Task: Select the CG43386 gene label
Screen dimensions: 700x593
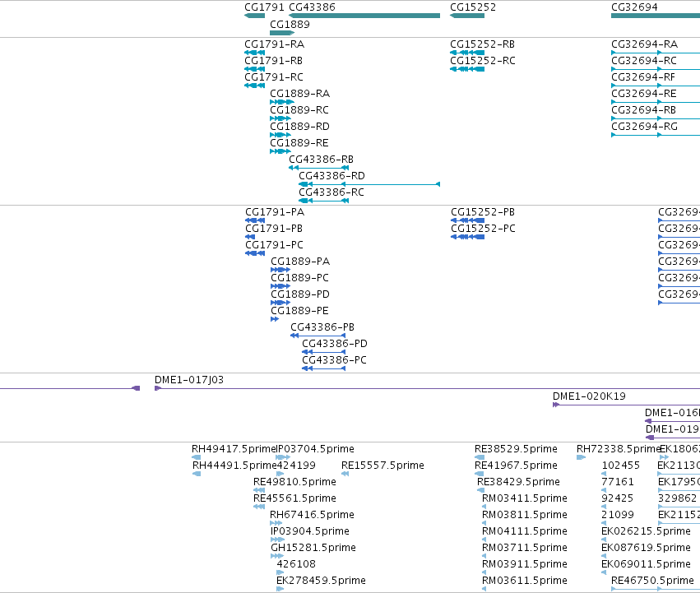Action: coord(312,7)
